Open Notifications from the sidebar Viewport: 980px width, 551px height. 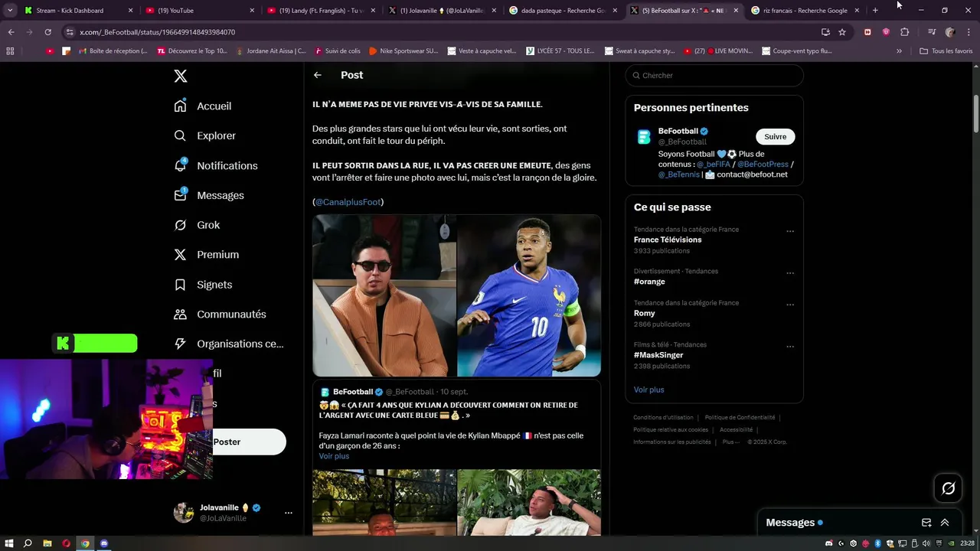pyautogui.click(x=215, y=165)
